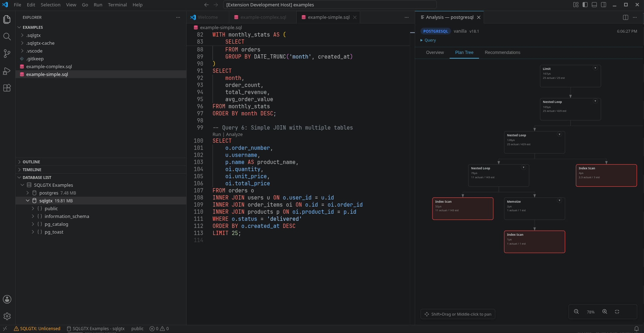Toggle the Primary Side Bar
644x333 pixels.
585,5
